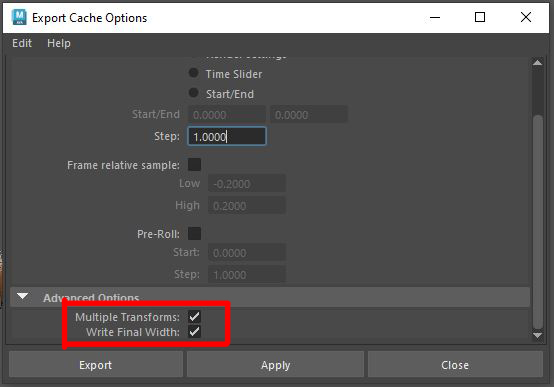Viewport: 554px width, 387px height.
Task: Minimize the Export Cache Options window
Action: [435, 17]
